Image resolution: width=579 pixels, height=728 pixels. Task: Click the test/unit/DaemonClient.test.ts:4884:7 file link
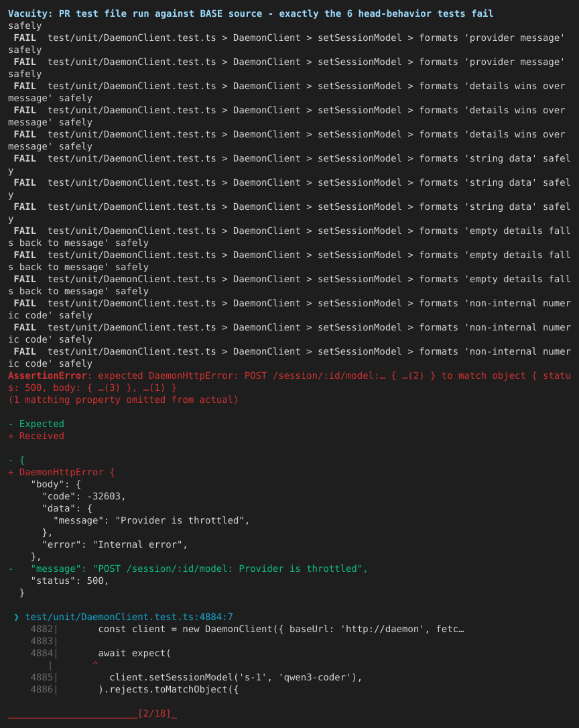[129, 617]
